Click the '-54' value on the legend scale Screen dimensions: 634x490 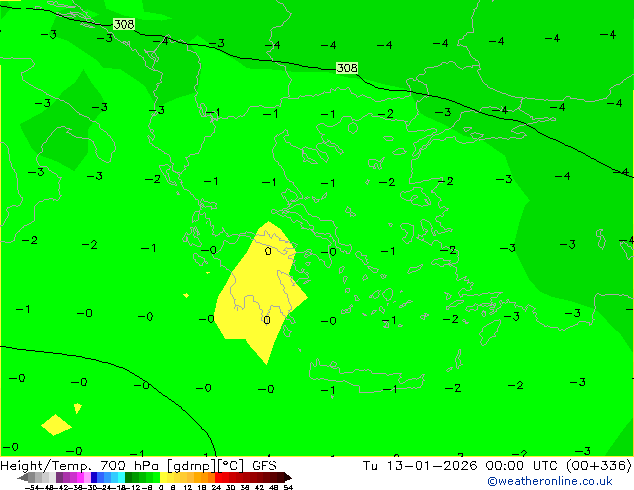click(32, 487)
